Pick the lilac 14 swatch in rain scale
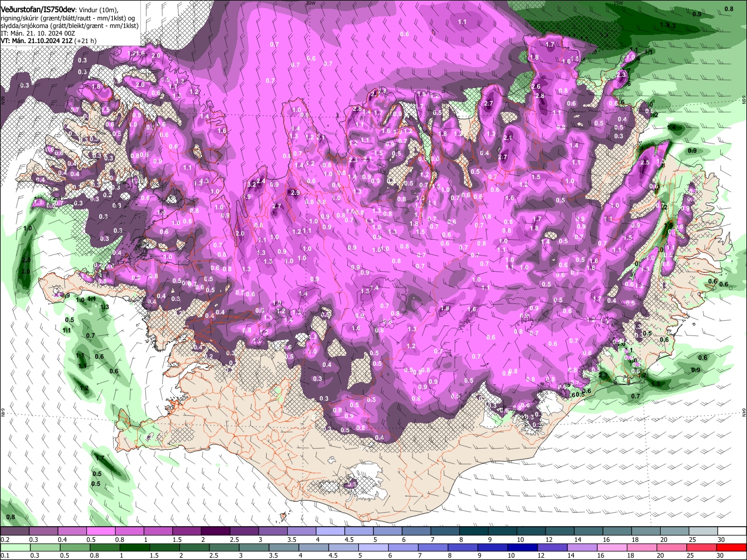This screenshot has height=560, width=747. [x=582, y=548]
